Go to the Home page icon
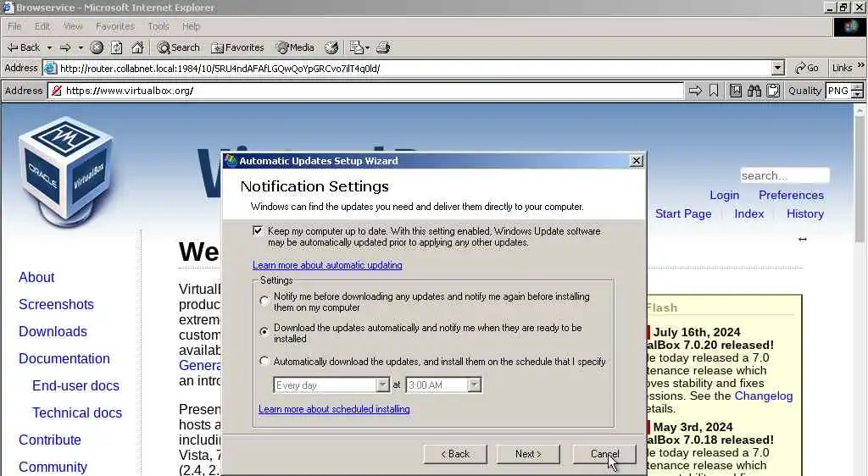Image resolution: width=868 pixels, height=476 pixels. 137,47
